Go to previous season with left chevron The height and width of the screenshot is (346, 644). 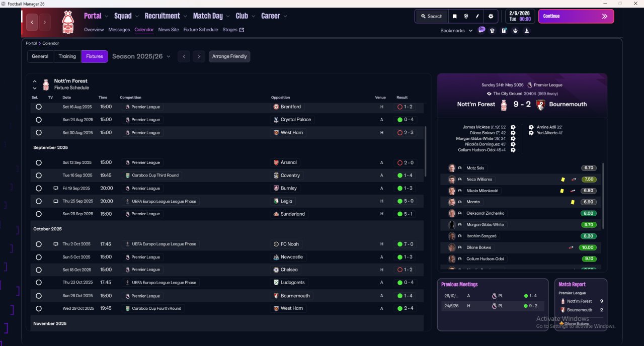click(x=184, y=56)
